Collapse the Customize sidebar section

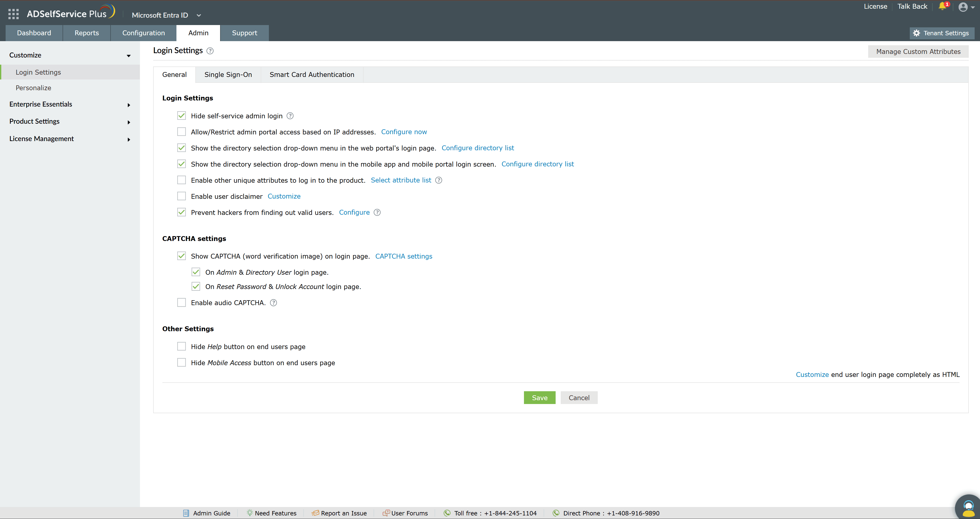coord(129,56)
